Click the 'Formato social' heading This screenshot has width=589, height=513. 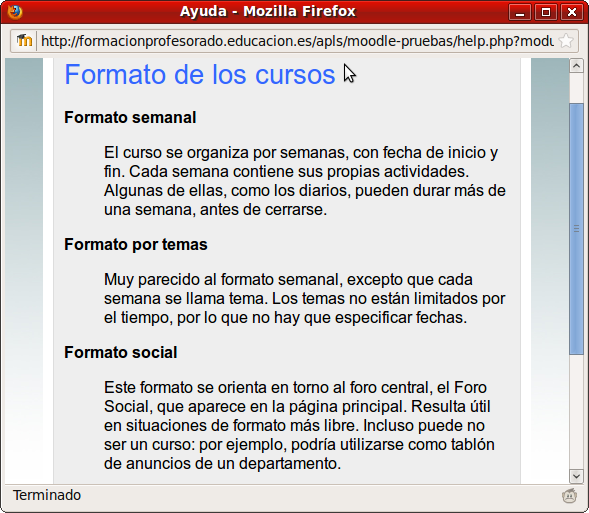pos(121,353)
